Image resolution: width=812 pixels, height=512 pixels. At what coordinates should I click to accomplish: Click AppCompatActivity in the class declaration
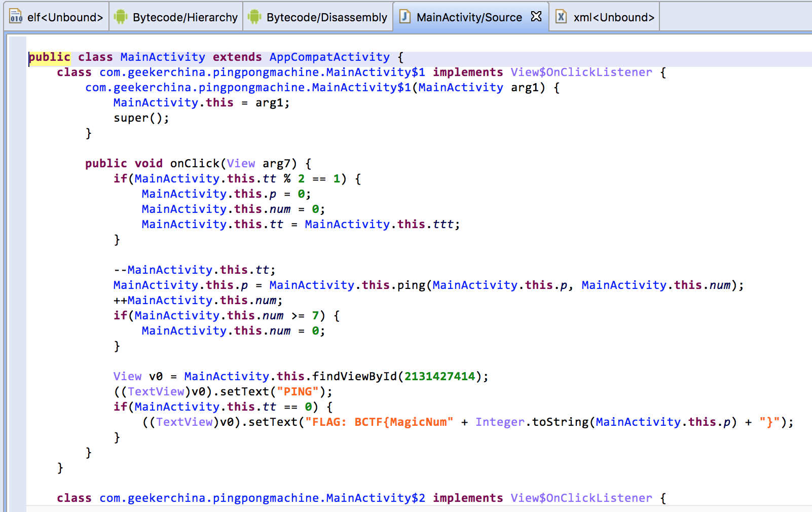pos(329,57)
